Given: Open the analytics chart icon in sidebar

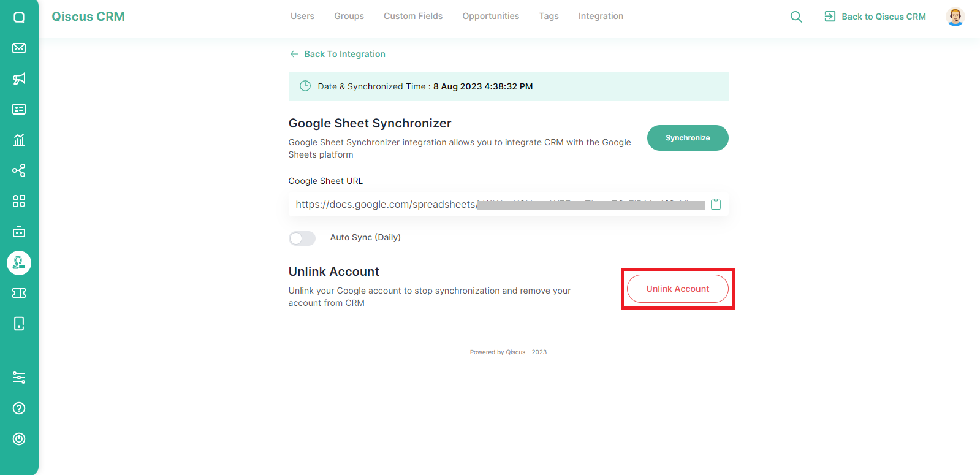Looking at the screenshot, I should (x=19, y=140).
